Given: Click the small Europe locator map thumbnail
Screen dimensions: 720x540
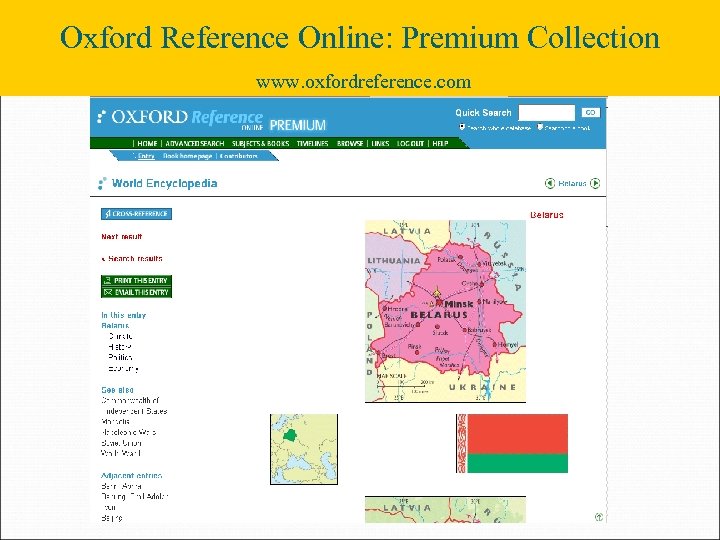Looking at the screenshot, I should click(304, 449).
